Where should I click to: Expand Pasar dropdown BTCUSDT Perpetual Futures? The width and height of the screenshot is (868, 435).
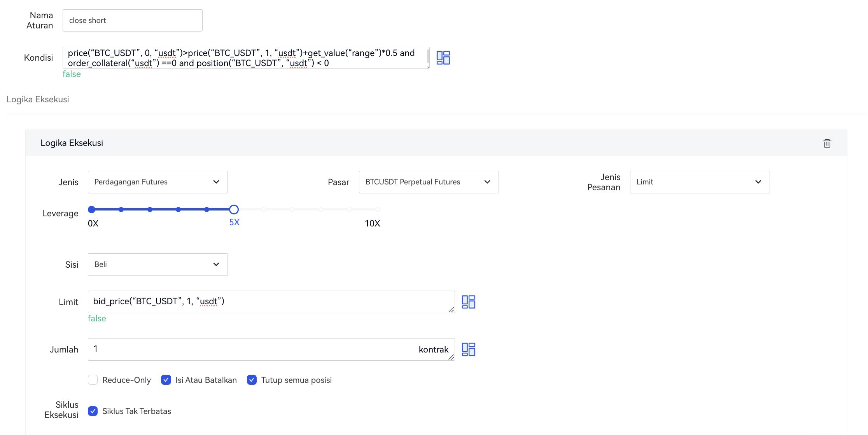[429, 182]
